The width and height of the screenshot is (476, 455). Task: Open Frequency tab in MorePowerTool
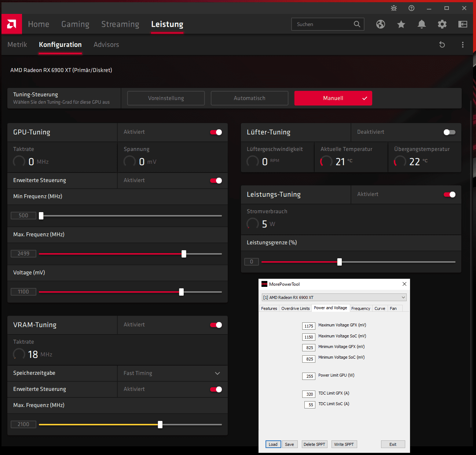(361, 308)
